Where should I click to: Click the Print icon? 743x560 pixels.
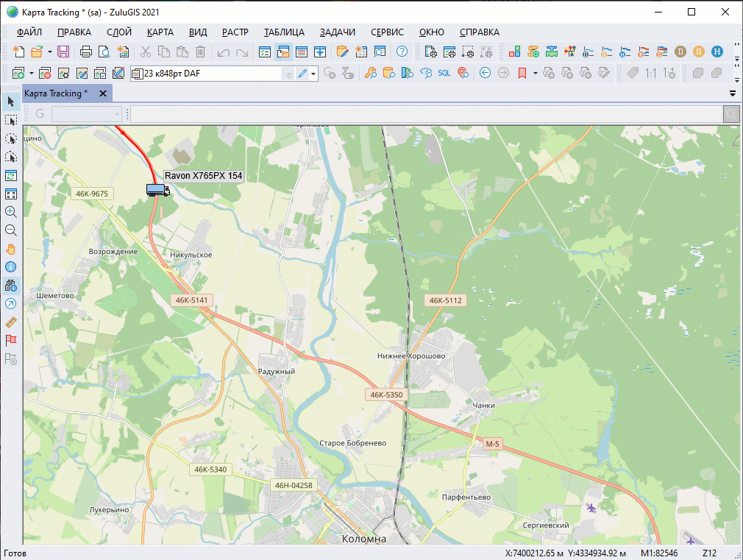[86, 52]
